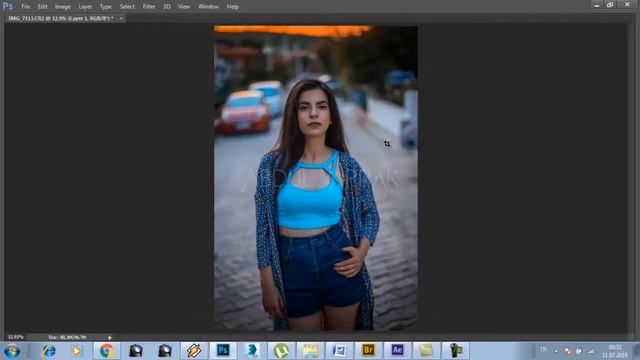Open Adobe Bridge Br taskbar icon
The height and width of the screenshot is (360, 640).
368,351
